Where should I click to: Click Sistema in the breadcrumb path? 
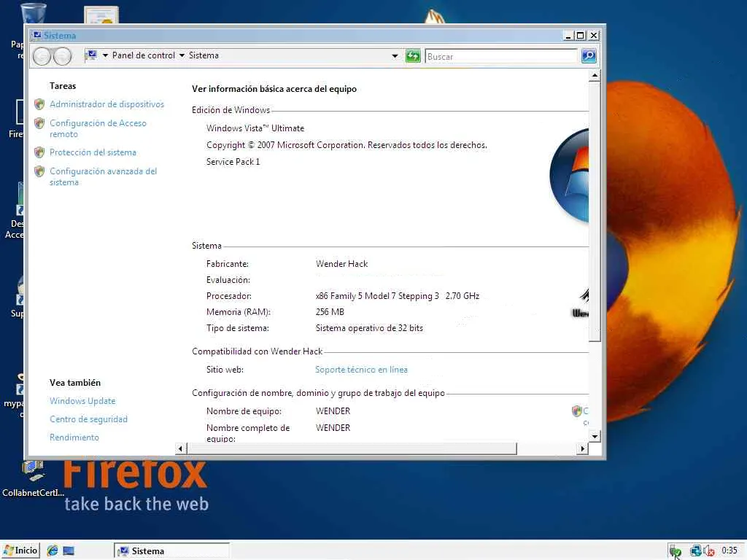(204, 55)
